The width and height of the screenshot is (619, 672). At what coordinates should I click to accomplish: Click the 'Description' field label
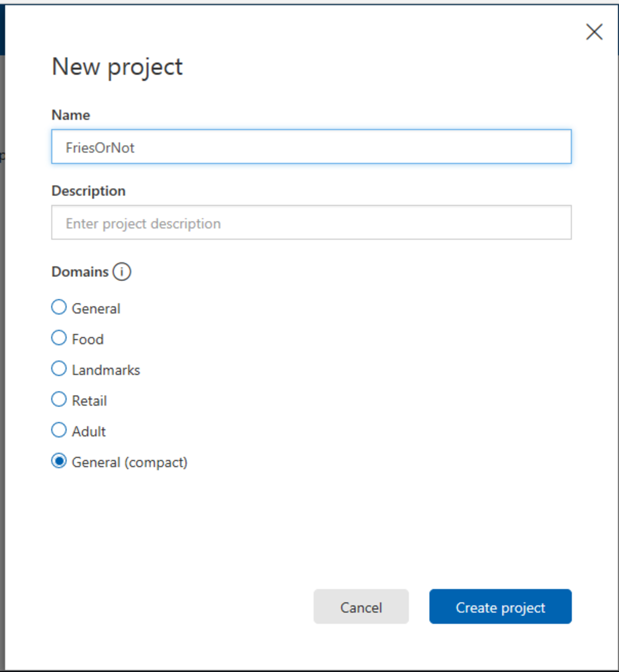[89, 191]
